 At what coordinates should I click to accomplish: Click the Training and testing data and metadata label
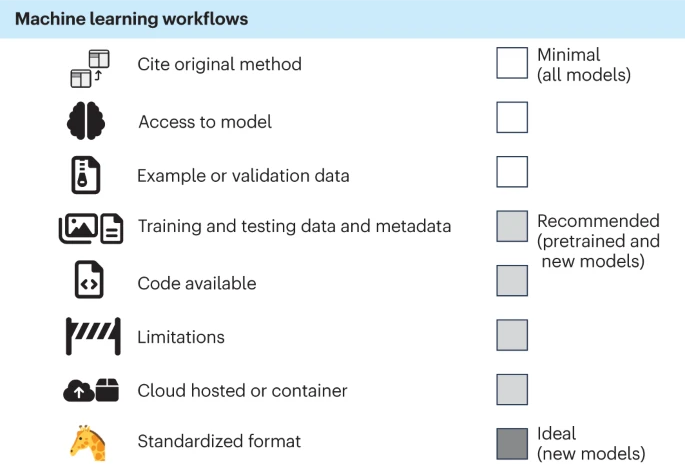[294, 227]
